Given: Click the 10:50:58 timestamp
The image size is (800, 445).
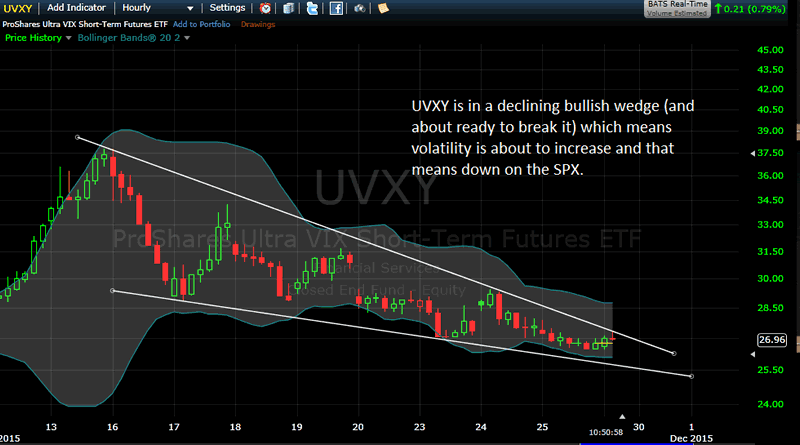Looking at the screenshot, I should [x=606, y=432].
